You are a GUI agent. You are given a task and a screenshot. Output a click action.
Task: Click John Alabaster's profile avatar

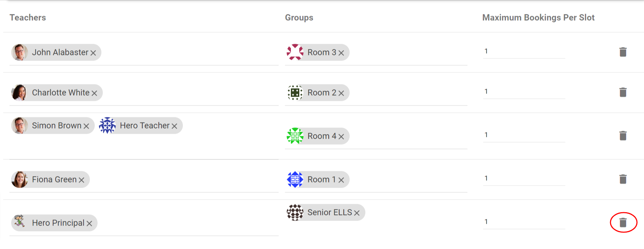20,52
